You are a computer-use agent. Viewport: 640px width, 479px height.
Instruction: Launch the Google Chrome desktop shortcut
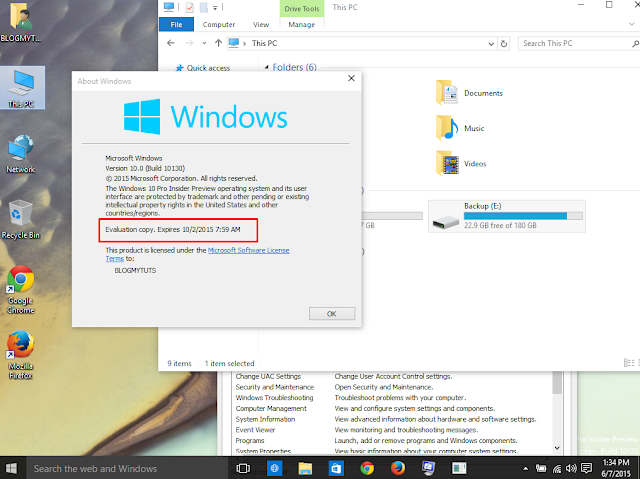click(x=20, y=290)
